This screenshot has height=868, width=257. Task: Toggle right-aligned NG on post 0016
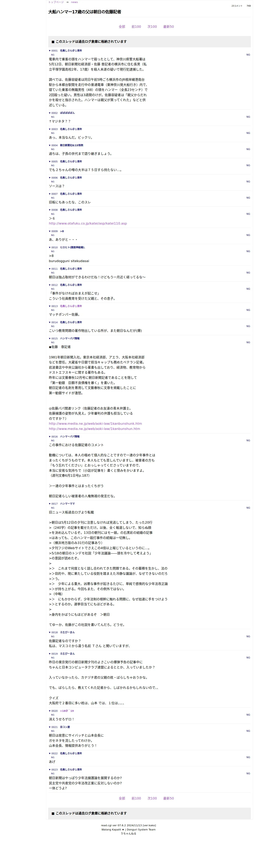point(248,440)
